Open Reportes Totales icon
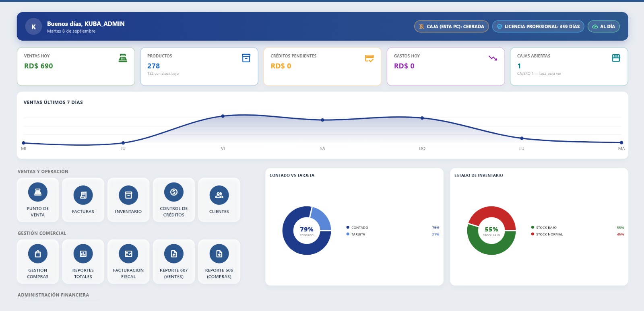The width and height of the screenshot is (644, 311). pyautogui.click(x=83, y=254)
